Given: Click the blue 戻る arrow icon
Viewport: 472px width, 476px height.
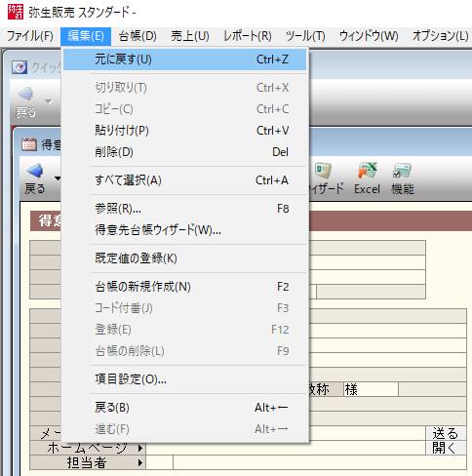Looking at the screenshot, I should 35,171.
